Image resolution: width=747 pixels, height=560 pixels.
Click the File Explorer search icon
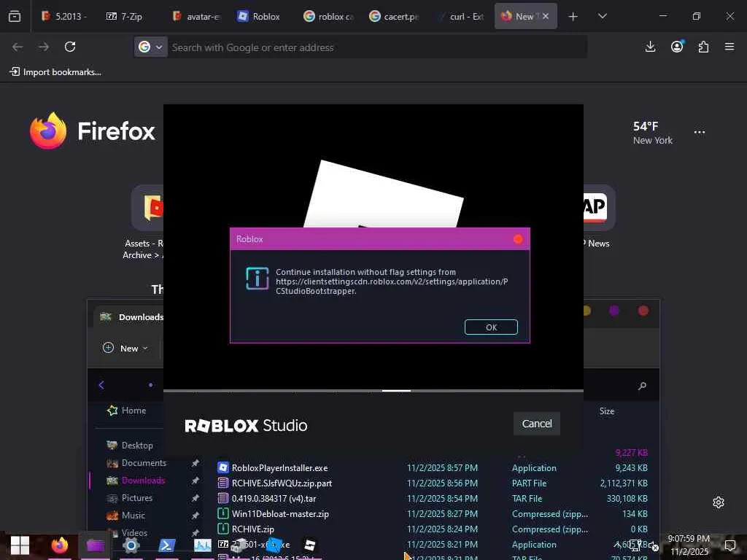click(642, 386)
